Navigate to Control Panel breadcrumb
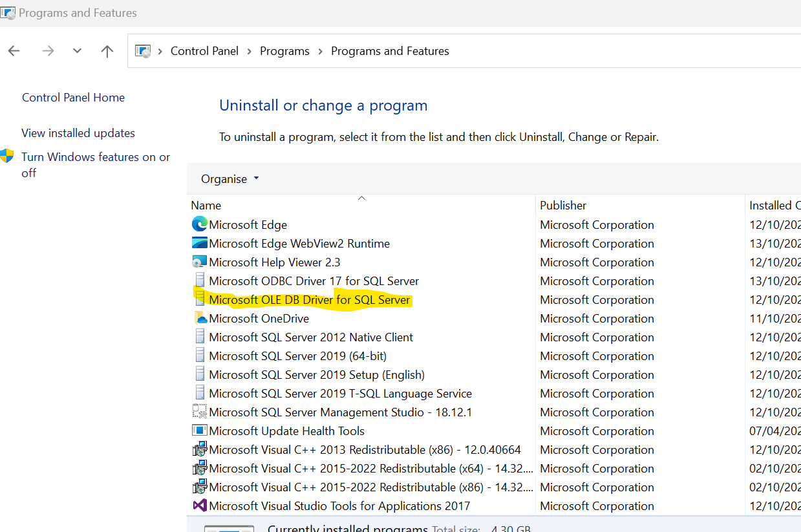 click(204, 51)
